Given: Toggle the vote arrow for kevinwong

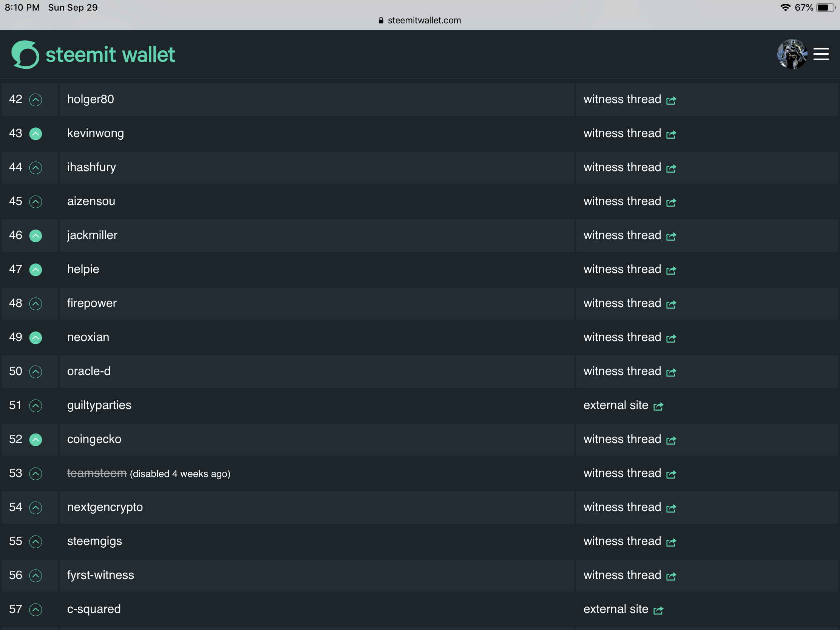Looking at the screenshot, I should [x=36, y=134].
